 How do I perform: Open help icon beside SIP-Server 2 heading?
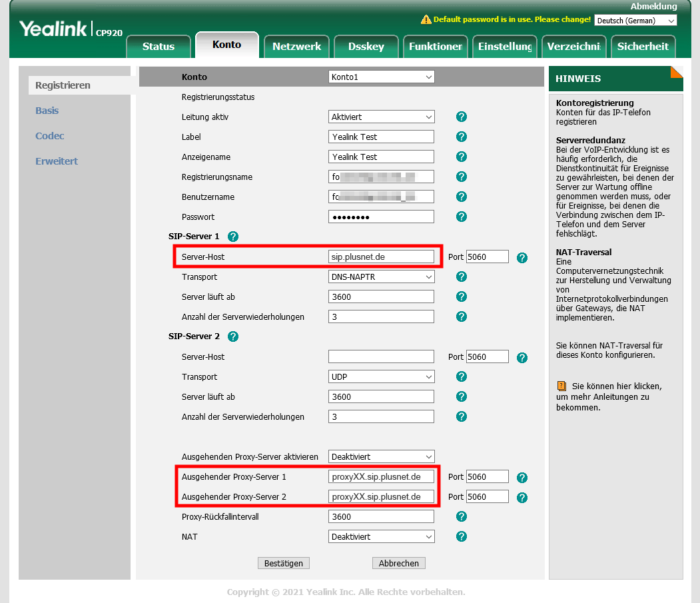click(x=232, y=336)
